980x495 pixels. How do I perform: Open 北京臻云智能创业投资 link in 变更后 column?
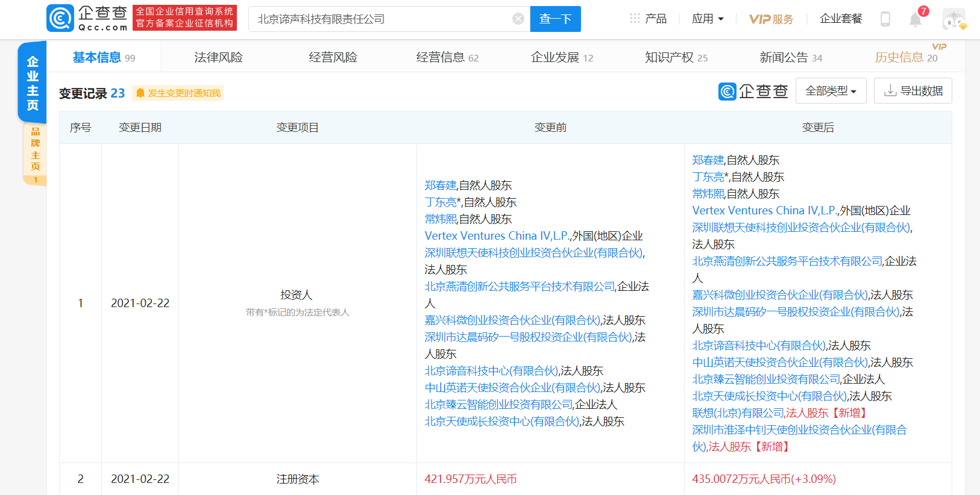pyautogui.click(x=766, y=379)
